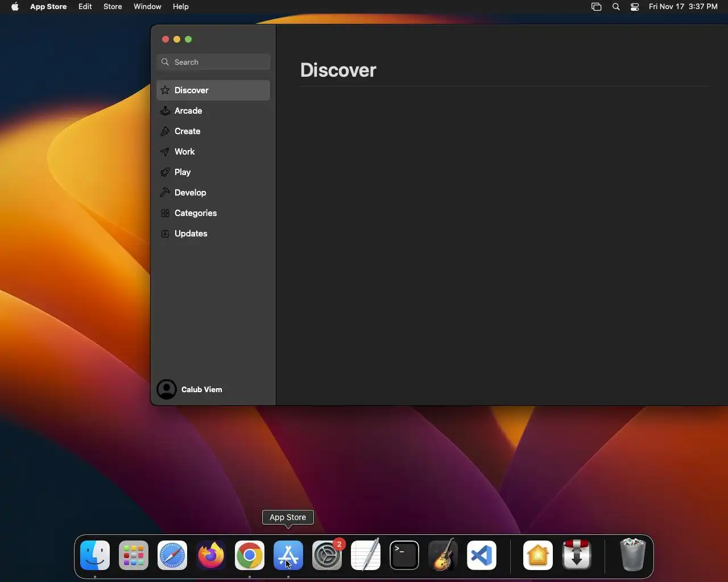Open the red downloader Dock icon
The width and height of the screenshot is (728, 582).
(577, 555)
